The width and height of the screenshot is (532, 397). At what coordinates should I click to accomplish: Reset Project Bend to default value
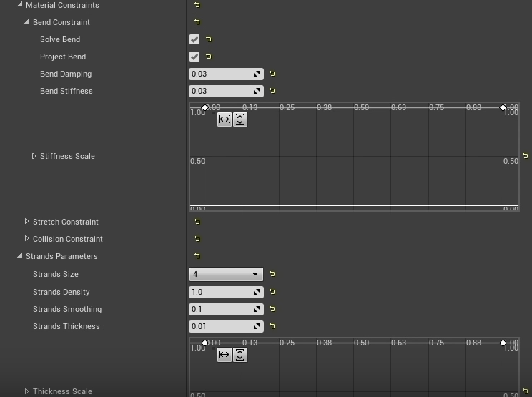[x=209, y=57]
